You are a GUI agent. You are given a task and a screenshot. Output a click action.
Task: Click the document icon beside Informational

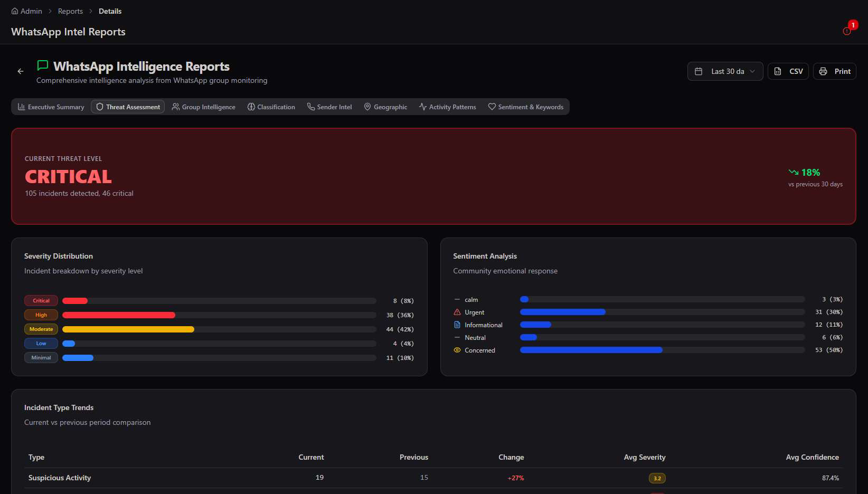pos(457,325)
